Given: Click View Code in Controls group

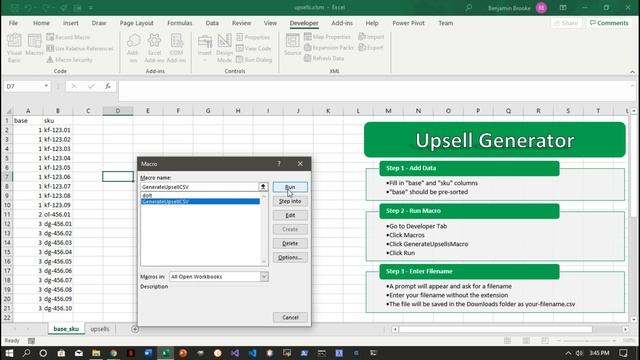Looking at the screenshot, I should (x=253, y=48).
